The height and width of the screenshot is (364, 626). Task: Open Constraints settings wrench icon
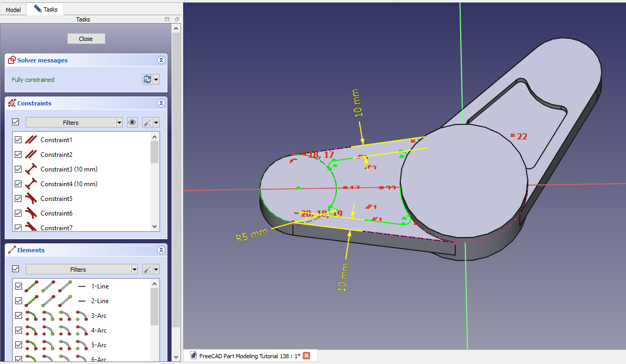coord(148,122)
